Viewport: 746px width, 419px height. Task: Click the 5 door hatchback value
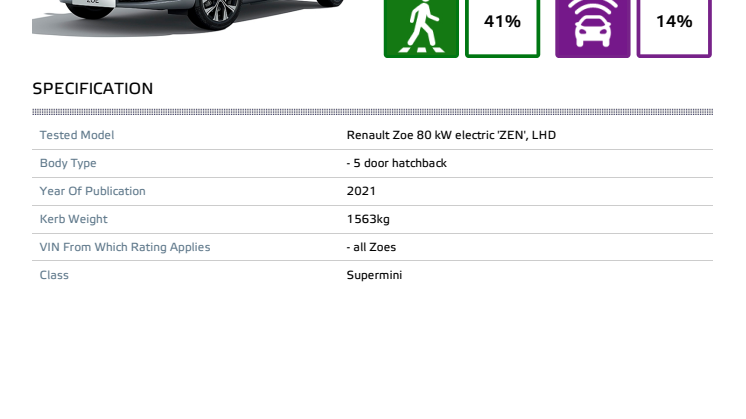pyautogui.click(x=397, y=163)
